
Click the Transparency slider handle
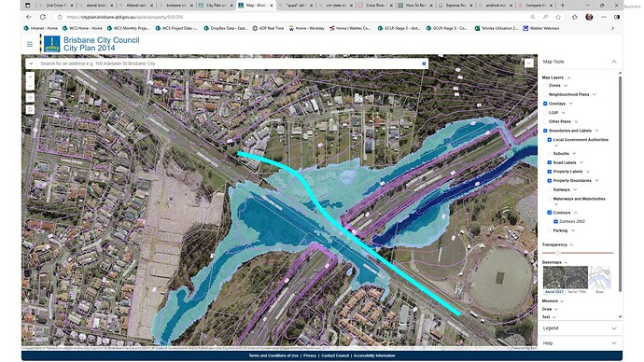558,253
